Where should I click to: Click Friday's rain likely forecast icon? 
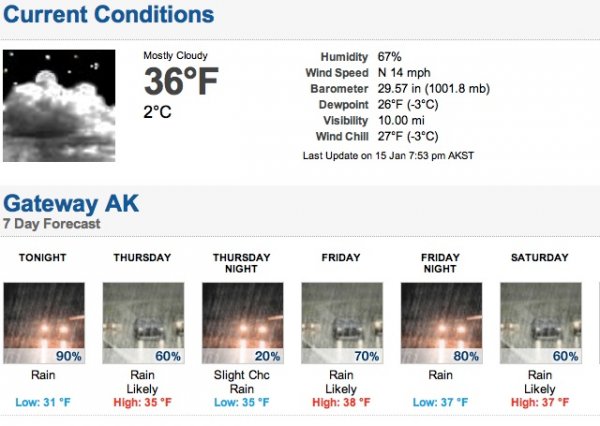coord(341,322)
